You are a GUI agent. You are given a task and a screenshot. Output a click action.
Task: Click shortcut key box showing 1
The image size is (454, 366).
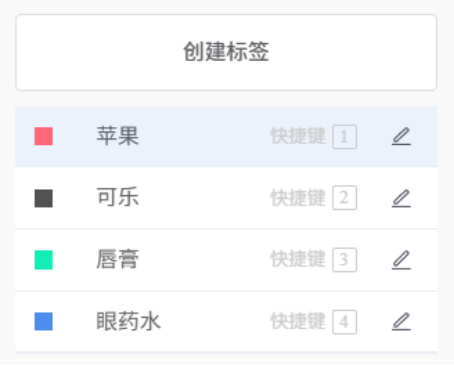[x=344, y=137]
